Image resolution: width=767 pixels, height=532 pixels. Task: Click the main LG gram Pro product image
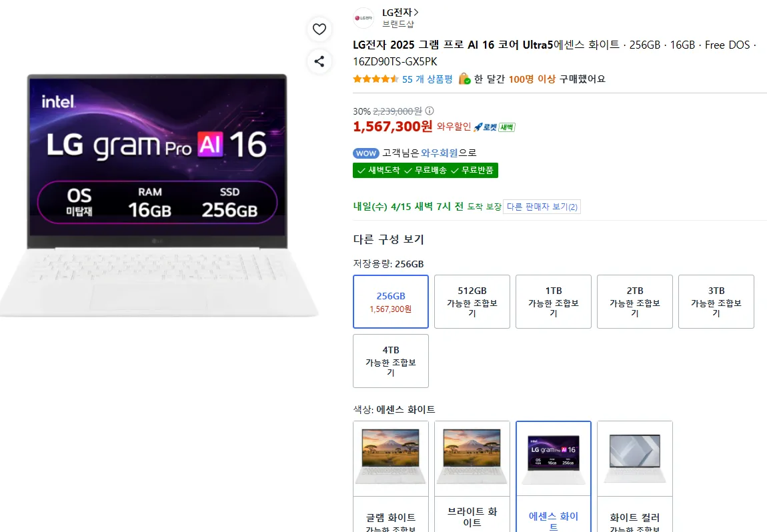click(157, 193)
